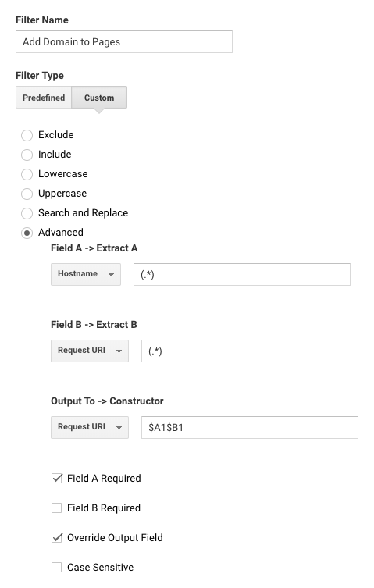Open the Output To Request URI dropdown
Viewport: 374px width, 588px height.
tap(90, 427)
